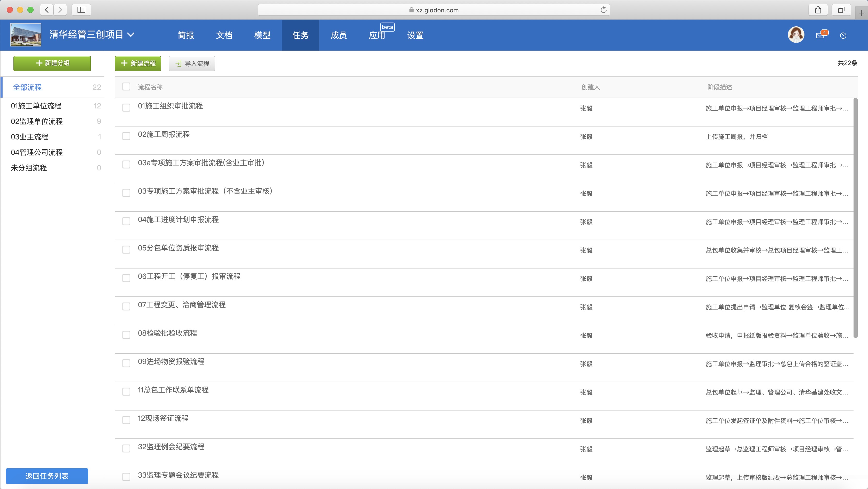Click the help question mark icon
The image size is (868, 489).
(x=843, y=35)
